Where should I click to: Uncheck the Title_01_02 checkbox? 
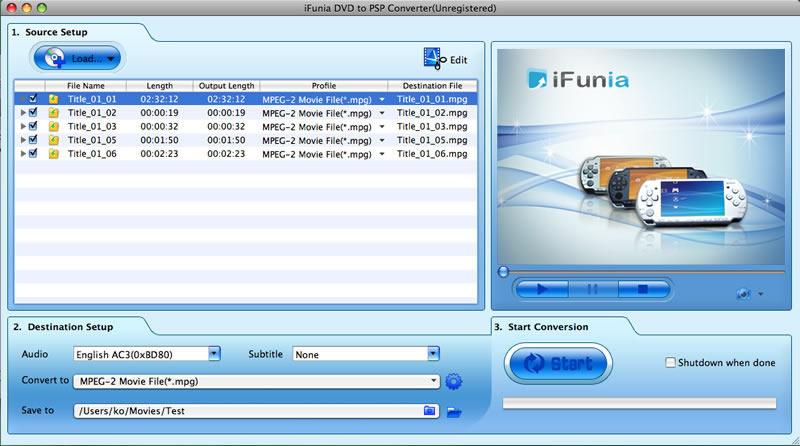[33, 112]
